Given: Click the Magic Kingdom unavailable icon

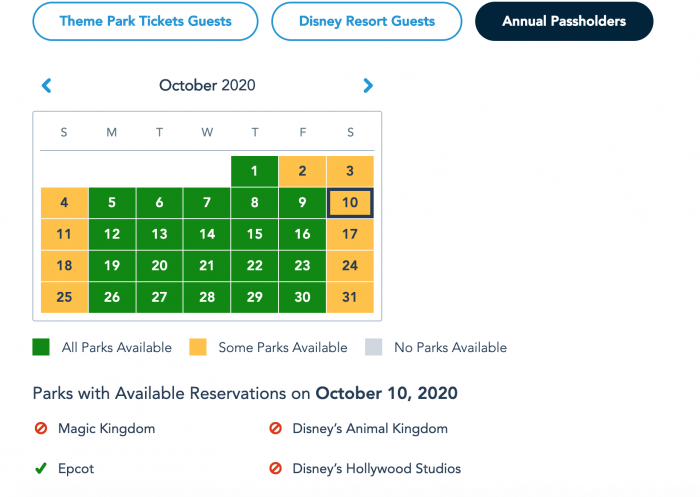Looking at the screenshot, I should [x=41, y=429].
